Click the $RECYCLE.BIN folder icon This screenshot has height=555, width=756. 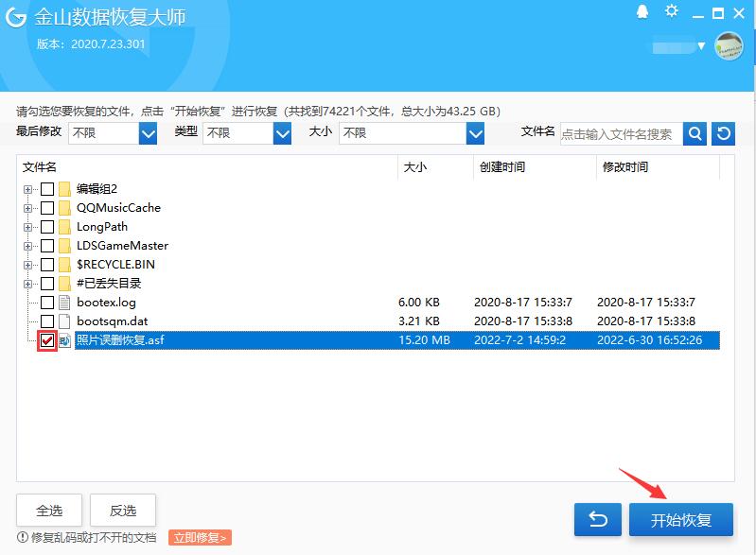tap(64, 265)
